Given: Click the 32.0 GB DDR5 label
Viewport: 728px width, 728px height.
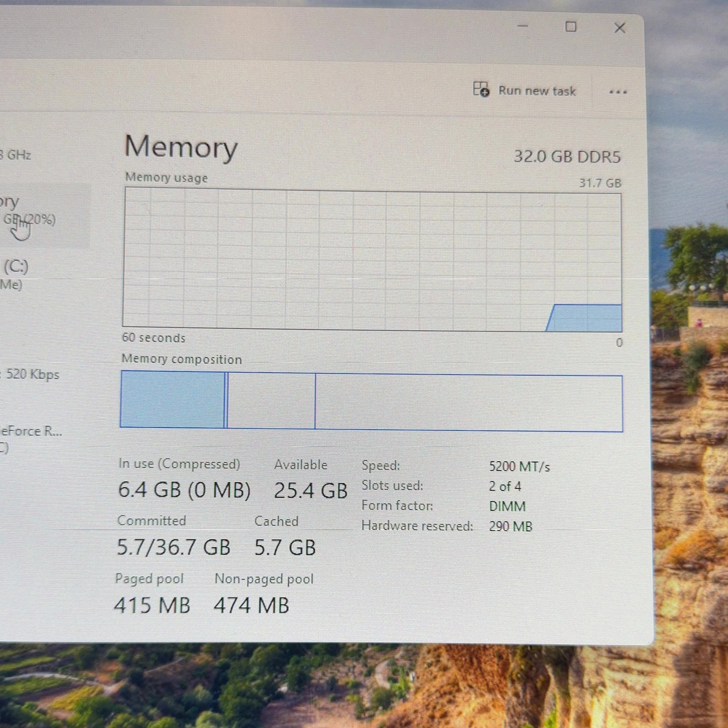Looking at the screenshot, I should click(567, 157).
